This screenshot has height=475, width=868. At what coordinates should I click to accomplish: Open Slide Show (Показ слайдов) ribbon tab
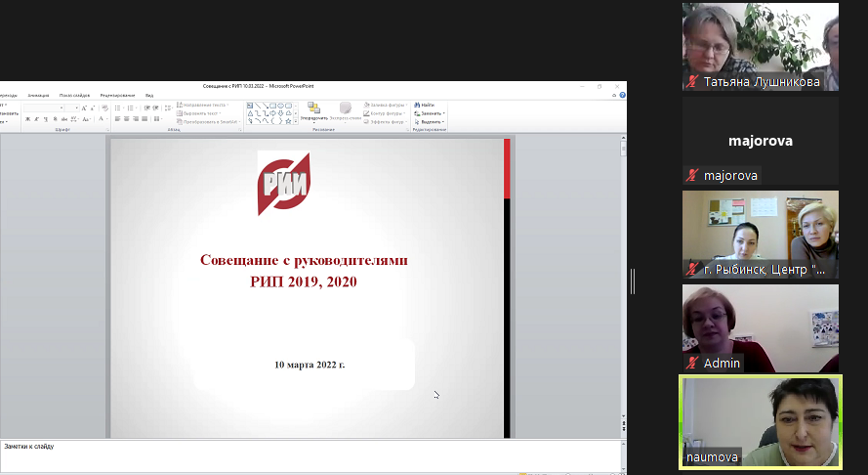(x=74, y=96)
